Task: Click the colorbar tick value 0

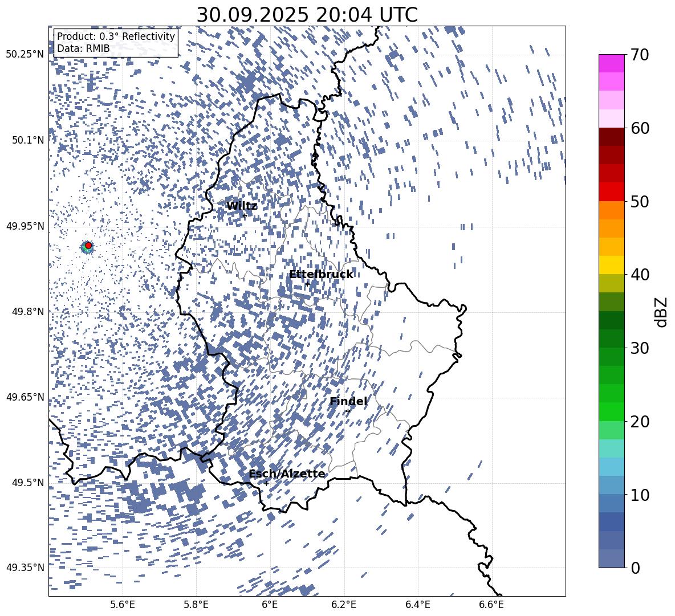Action: point(636,568)
